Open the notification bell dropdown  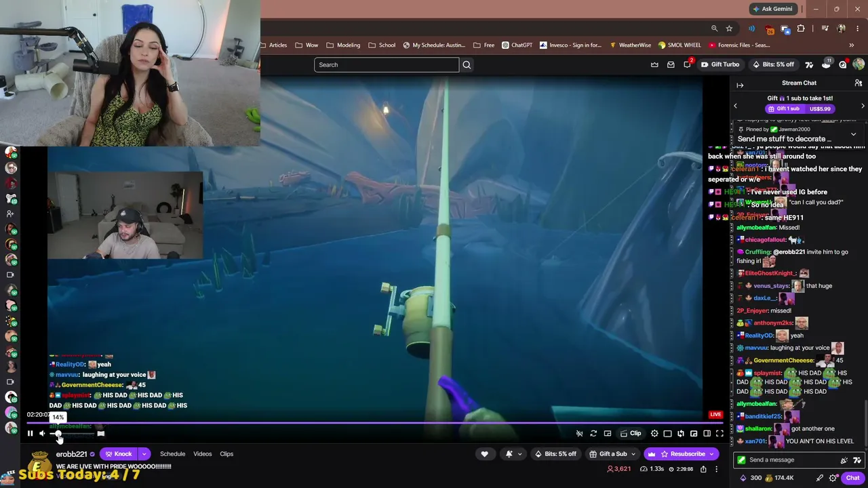pyautogui.click(x=513, y=454)
